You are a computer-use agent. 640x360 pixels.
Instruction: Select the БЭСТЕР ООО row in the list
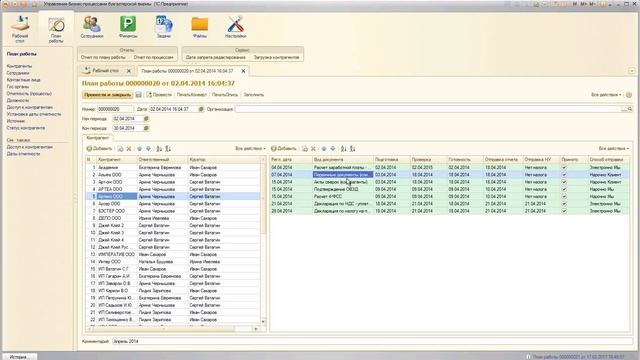173,211
